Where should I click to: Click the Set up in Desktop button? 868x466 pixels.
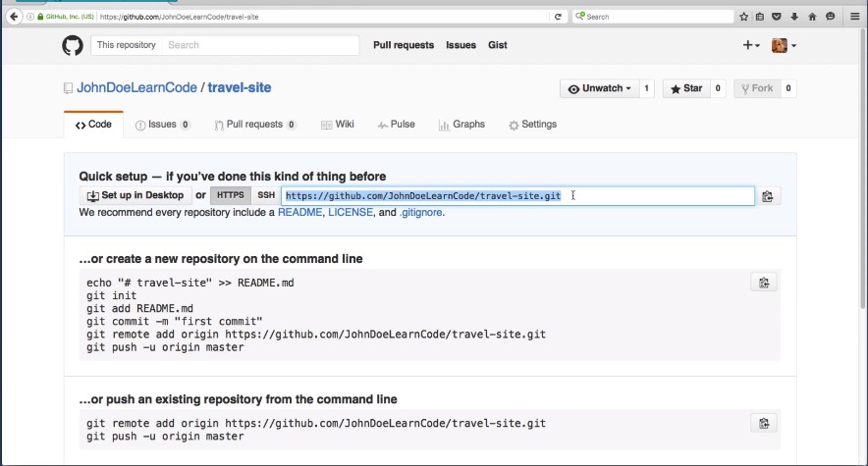pos(136,195)
